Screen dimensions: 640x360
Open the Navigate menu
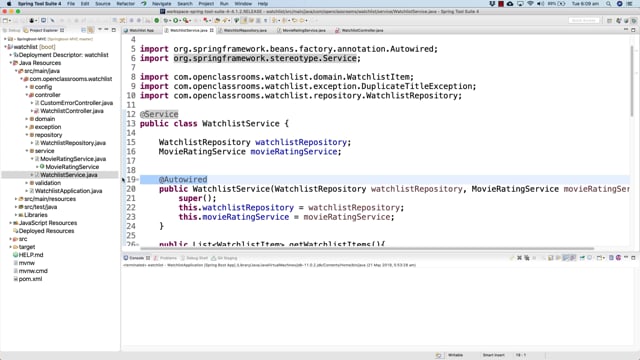[x=162, y=4]
